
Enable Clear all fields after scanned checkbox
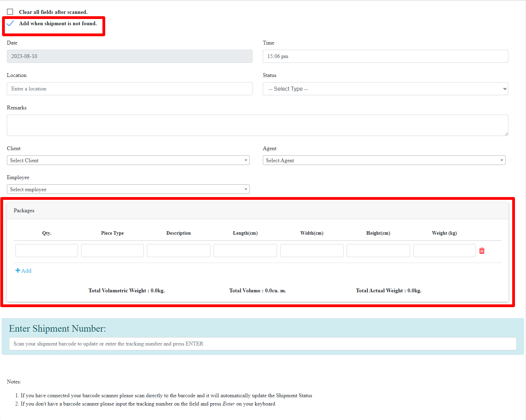pos(10,12)
